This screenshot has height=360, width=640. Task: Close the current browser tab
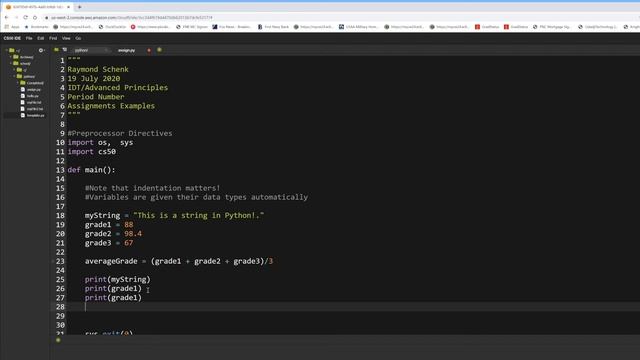pyautogui.click(x=68, y=7)
